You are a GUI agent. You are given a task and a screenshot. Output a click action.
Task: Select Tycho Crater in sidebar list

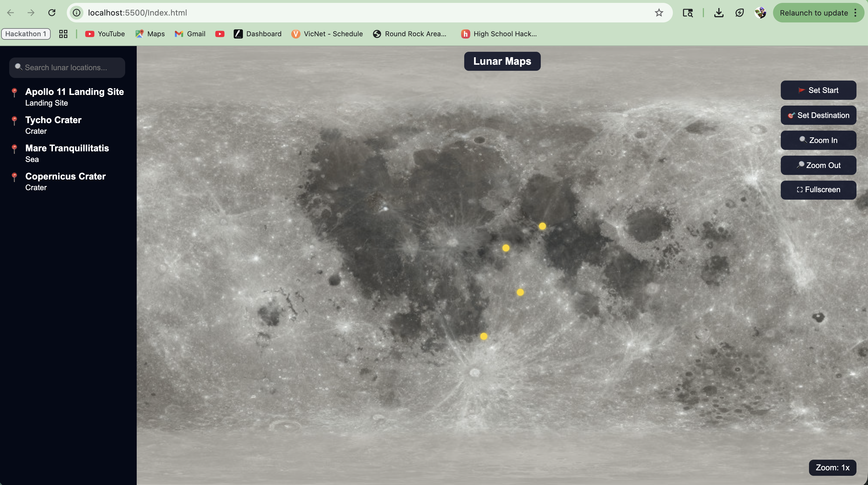tap(53, 125)
